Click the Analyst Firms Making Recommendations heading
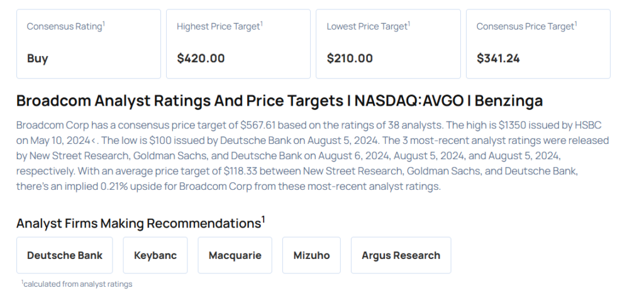Image resolution: width=644 pixels, height=298 pixels. tap(138, 223)
